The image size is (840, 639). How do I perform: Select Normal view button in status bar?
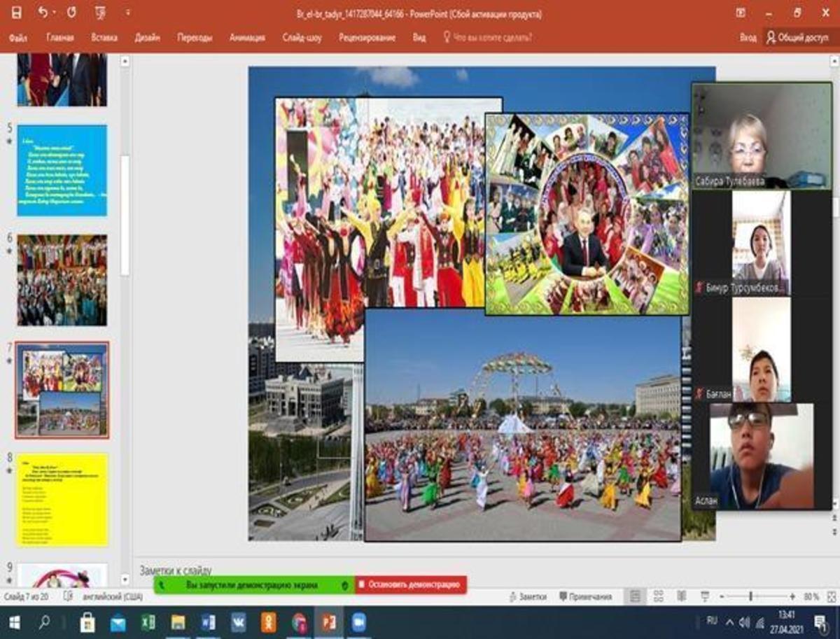[635, 596]
